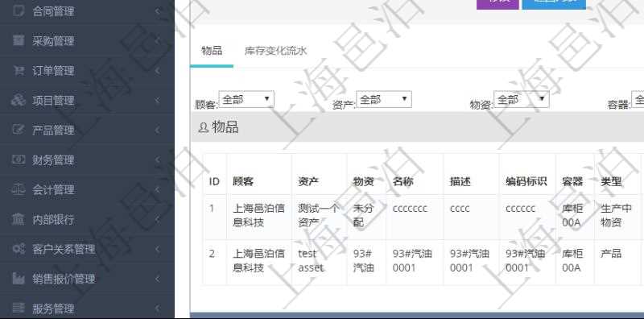Viewport: 644px width, 319px height.
Task: Open the 资产 filter dropdown
Action: point(384,99)
